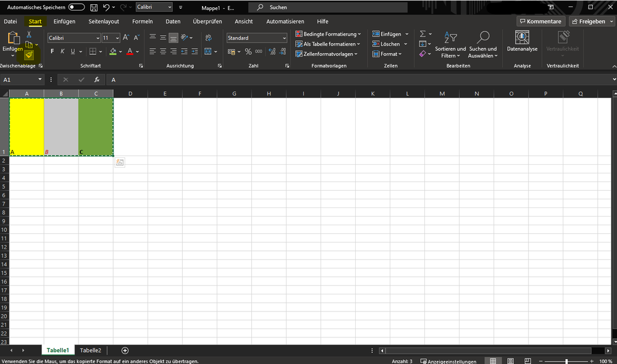This screenshot has width=617, height=364.
Task: Click the AutoSum sigma icon
Action: tap(422, 34)
